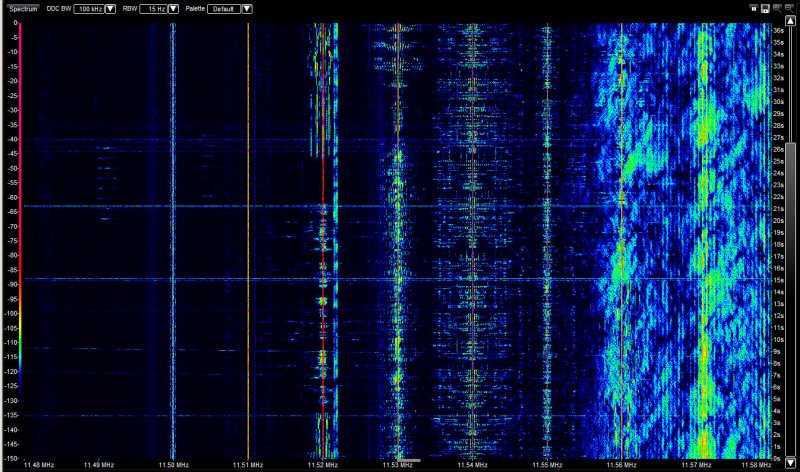
Task: Click the 11.48 MHz frequency axis label
Action: pyautogui.click(x=39, y=465)
